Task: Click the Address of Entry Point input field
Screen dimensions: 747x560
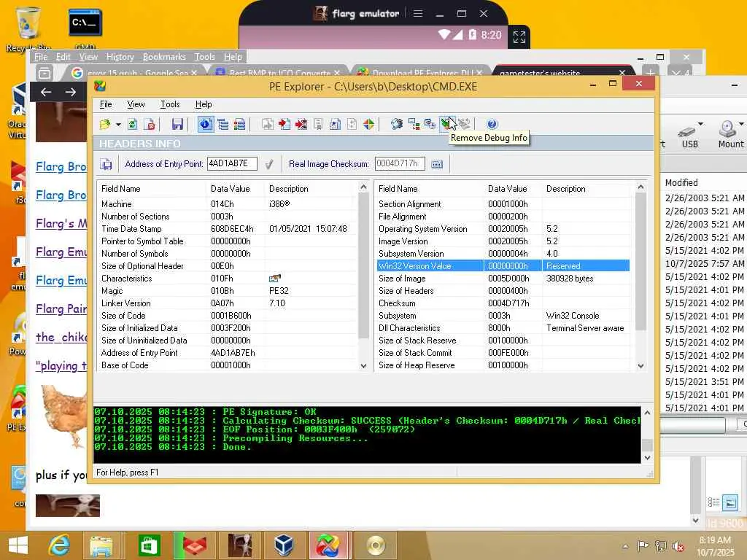Action: pos(232,164)
